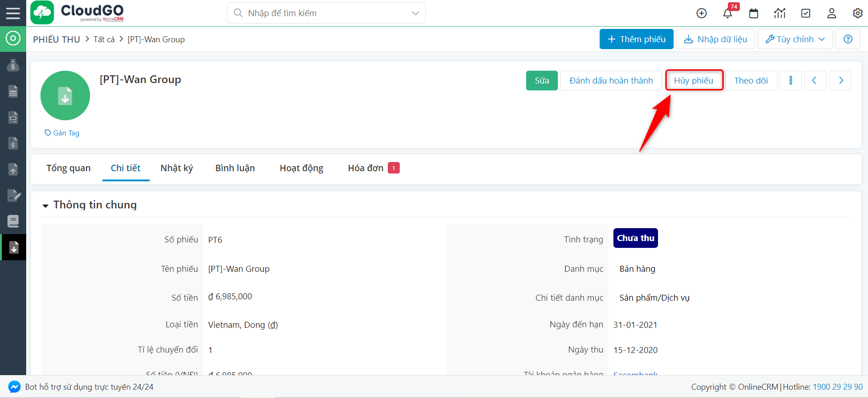Expand the Tùy chỉnh dropdown
This screenshot has width=868, height=398.
click(795, 39)
